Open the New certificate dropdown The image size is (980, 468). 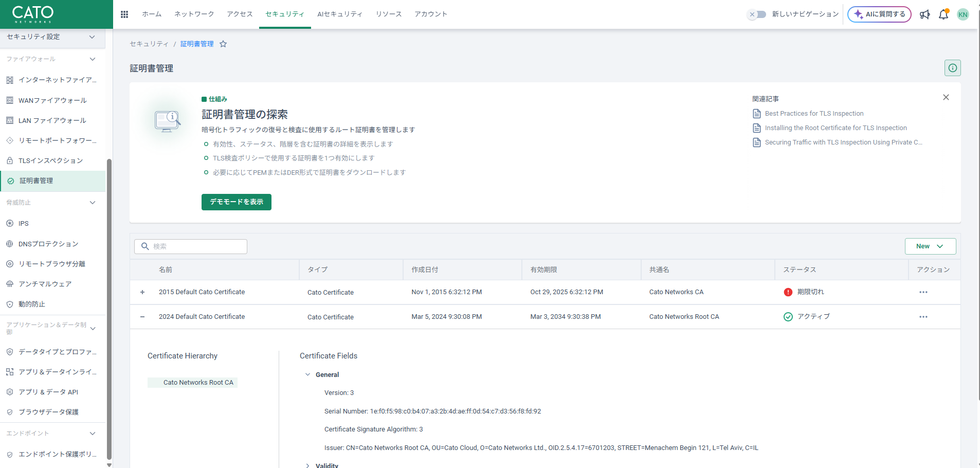tap(930, 246)
